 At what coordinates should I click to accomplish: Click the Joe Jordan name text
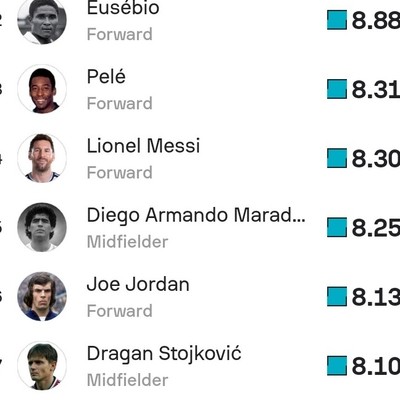click(138, 284)
